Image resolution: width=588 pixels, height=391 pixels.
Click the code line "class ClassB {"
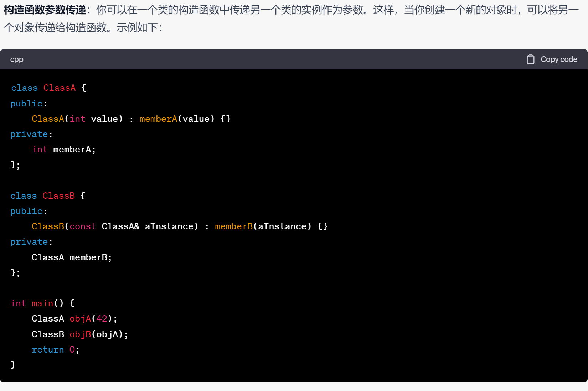(48, 196)
